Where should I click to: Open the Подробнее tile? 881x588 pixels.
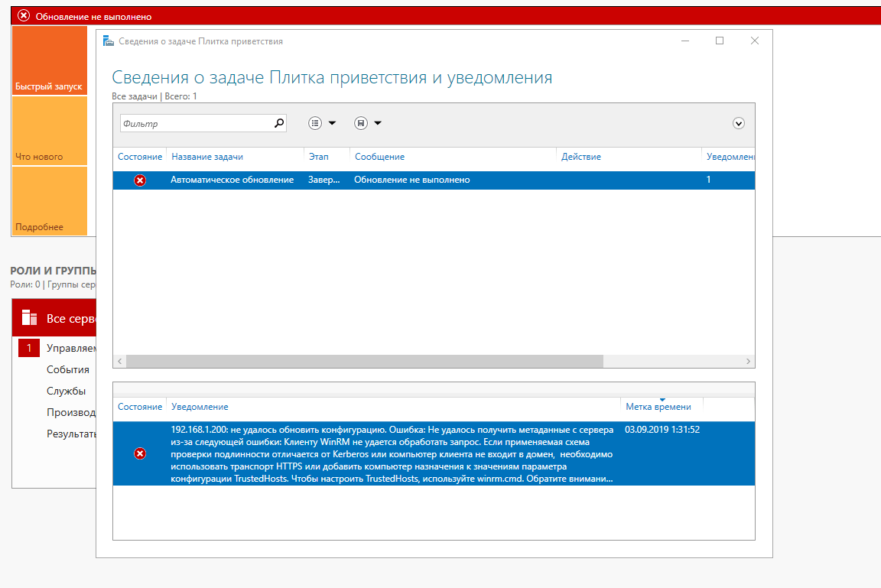coord(49,201)
